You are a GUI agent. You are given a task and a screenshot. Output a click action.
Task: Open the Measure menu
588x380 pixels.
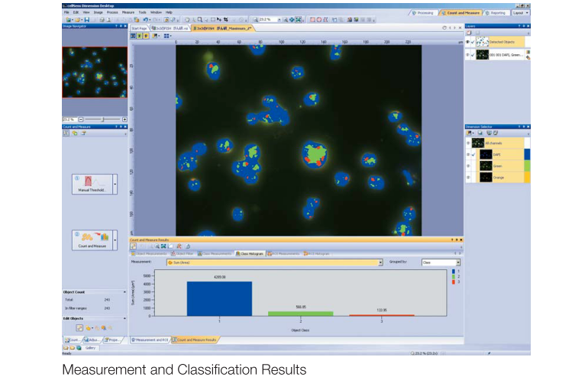pyautogui.click(x=128, y=13)
